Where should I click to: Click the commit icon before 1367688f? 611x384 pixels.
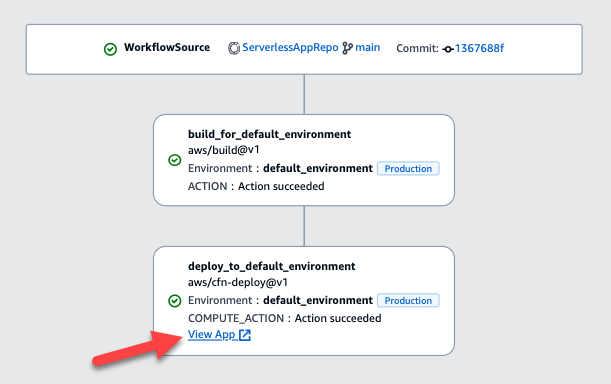click(x=448, y=49)
